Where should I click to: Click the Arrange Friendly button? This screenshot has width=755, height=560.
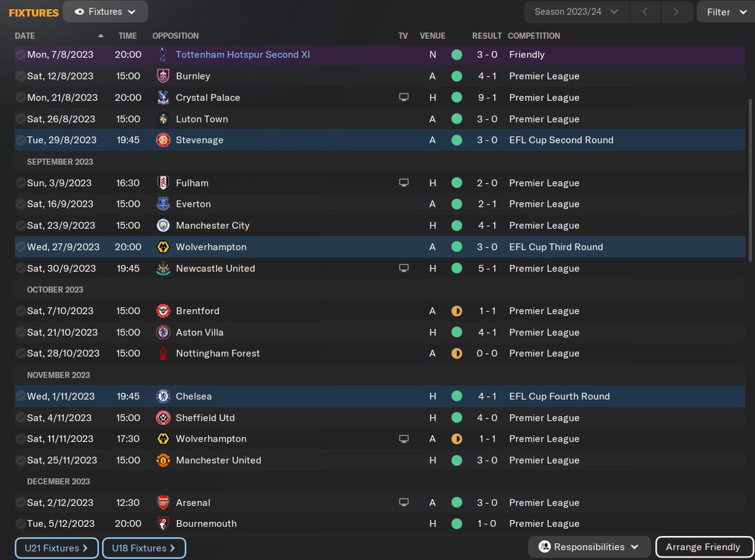703,547
